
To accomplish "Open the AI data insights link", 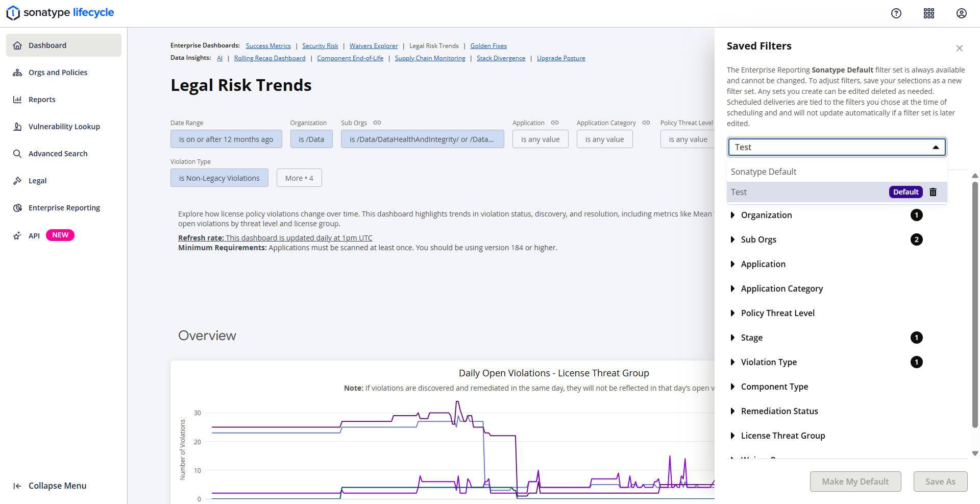I will pos(220,58).
